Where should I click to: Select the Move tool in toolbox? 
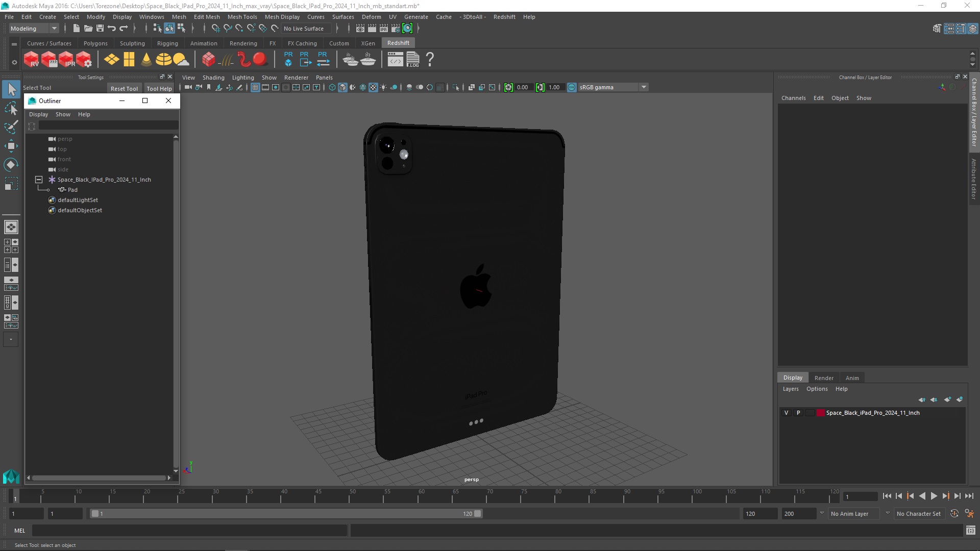coord(11,146)
